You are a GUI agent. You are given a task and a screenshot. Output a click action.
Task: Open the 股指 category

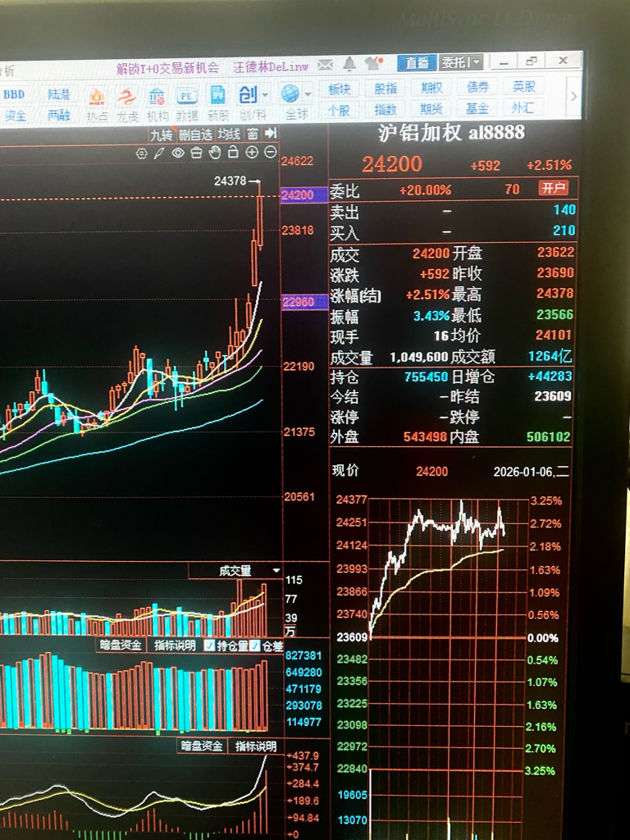(x=386, y=89)
